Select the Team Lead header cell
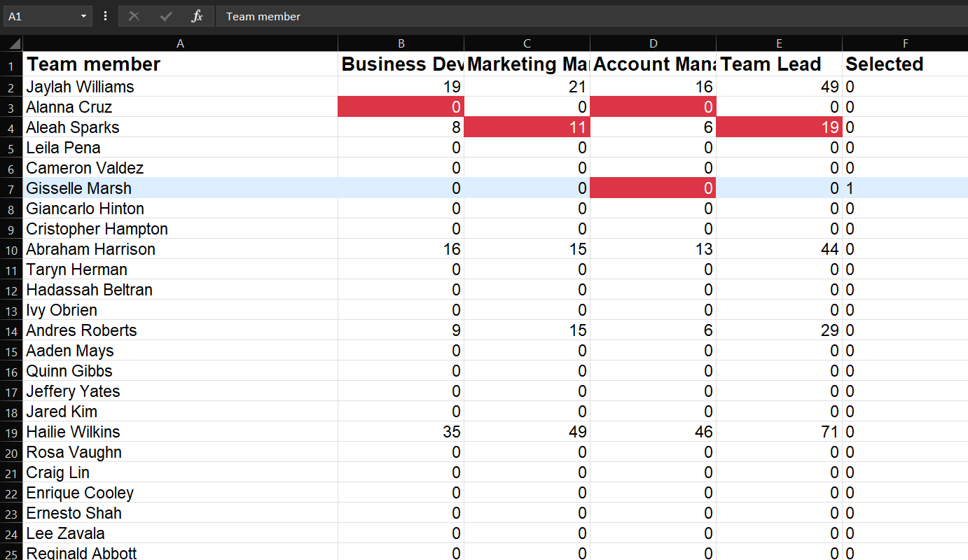968x560 pixels. [779, 64]
